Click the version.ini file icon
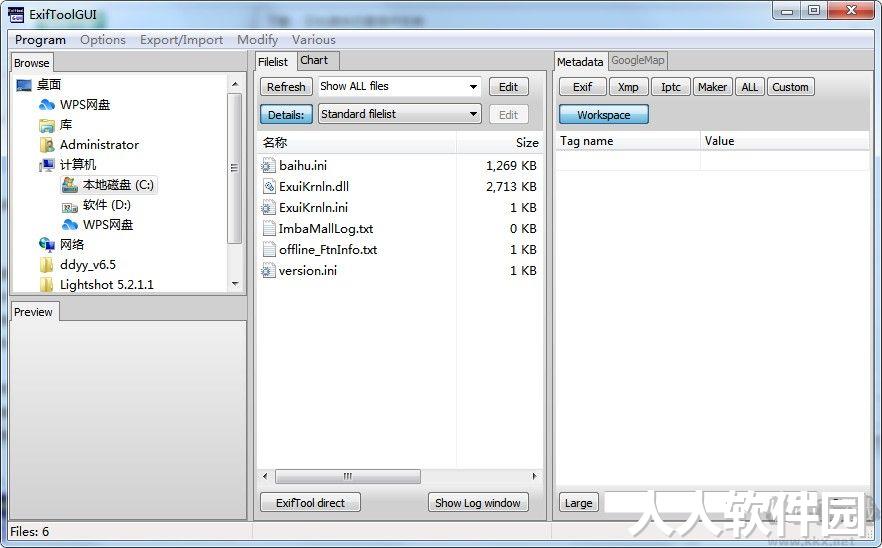Image resolution: width=882 pixels, height=548 pixels. click(268, 271)
